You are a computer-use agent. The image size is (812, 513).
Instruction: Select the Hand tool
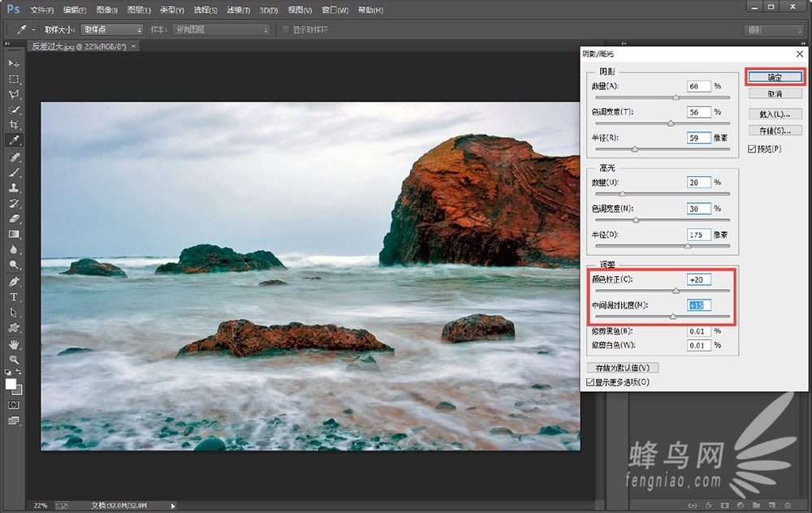(x=14, y=344)
